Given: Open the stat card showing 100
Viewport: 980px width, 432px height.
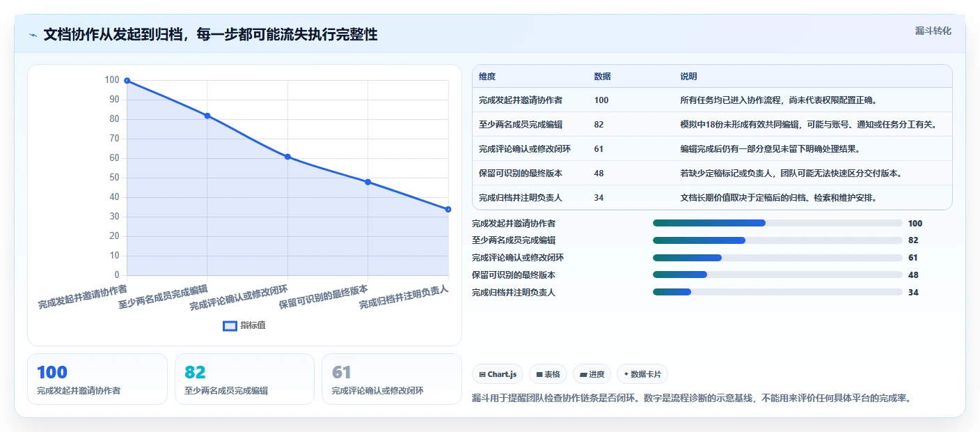Looking at the screenshot, I should (97, 379).
